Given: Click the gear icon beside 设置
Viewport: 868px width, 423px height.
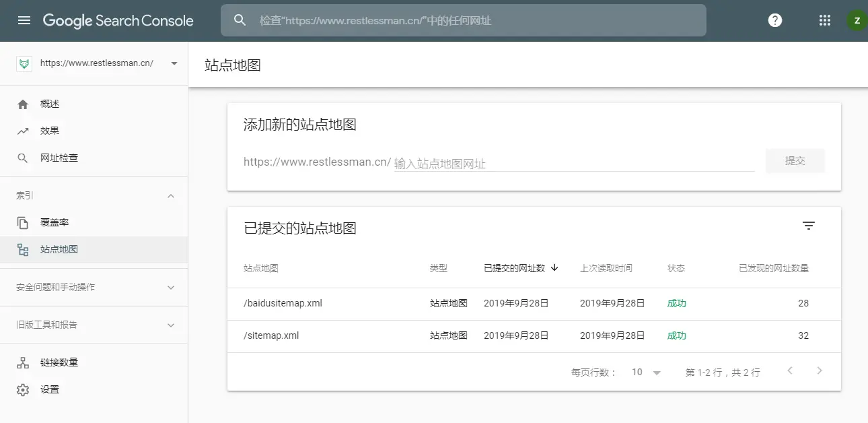Looking at the screenshot, I should [23, 390].
